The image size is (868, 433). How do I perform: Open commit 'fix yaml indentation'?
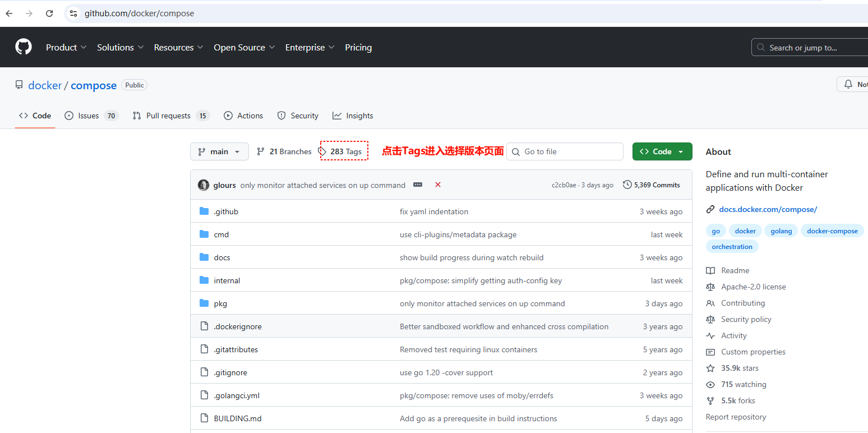click(434, 211)
